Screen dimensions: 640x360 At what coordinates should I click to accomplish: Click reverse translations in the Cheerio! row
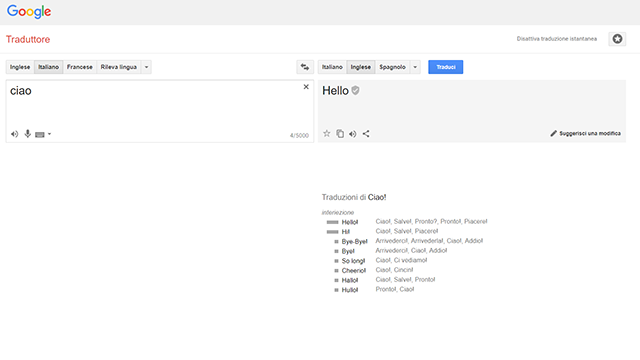tap(394, 270)
